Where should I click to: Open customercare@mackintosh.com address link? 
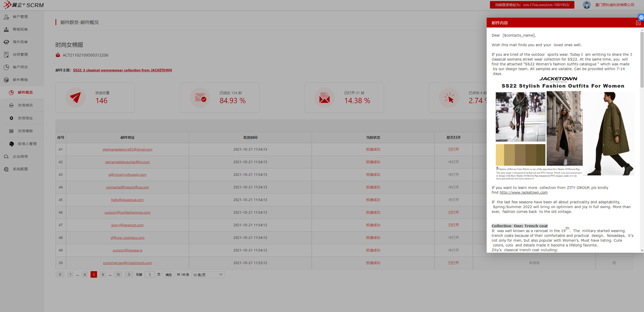point(127,263)
